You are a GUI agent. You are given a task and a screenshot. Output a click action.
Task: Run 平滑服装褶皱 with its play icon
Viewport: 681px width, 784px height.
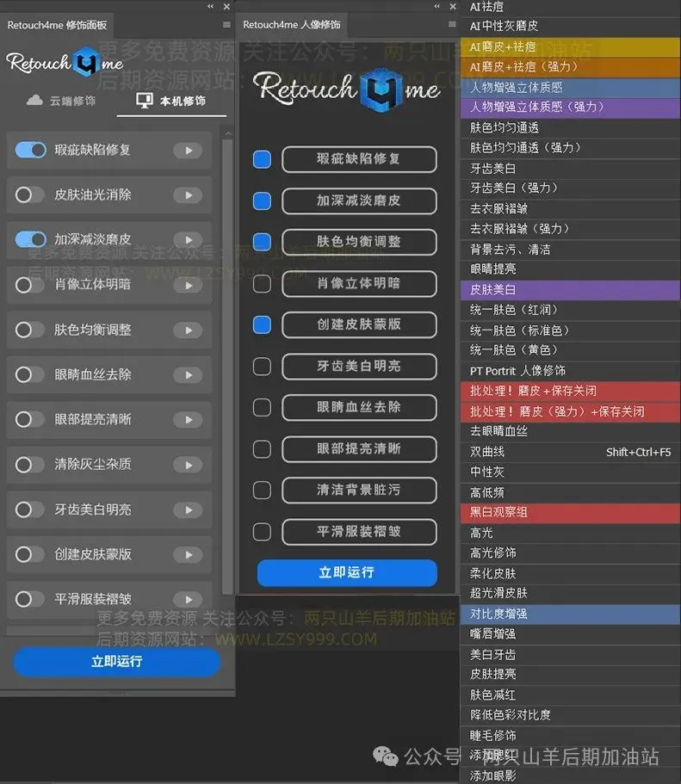click(189, 599)
